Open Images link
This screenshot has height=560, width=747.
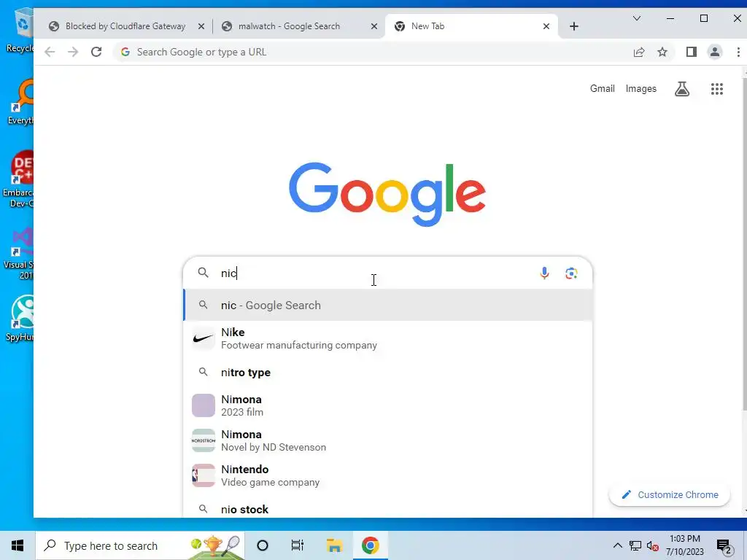point(640,88)
